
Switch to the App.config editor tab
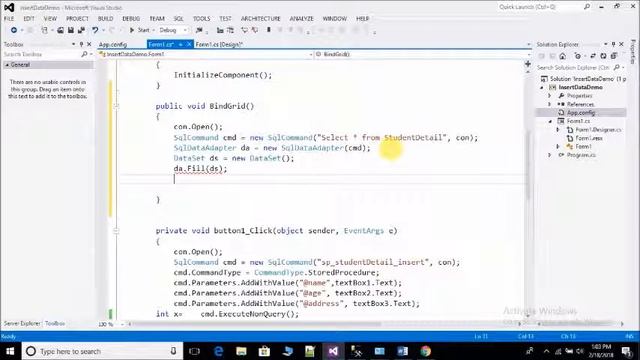pyautogui.click(x=113, y=44)
